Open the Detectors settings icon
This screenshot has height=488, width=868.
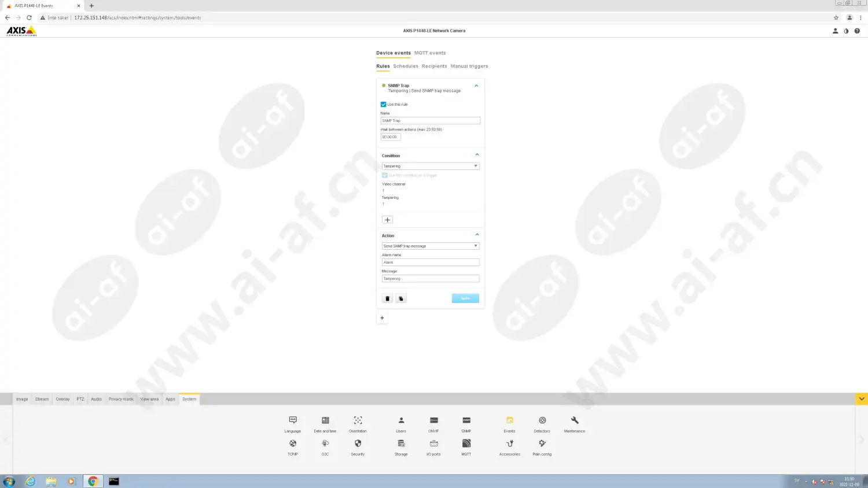[542, 420]
